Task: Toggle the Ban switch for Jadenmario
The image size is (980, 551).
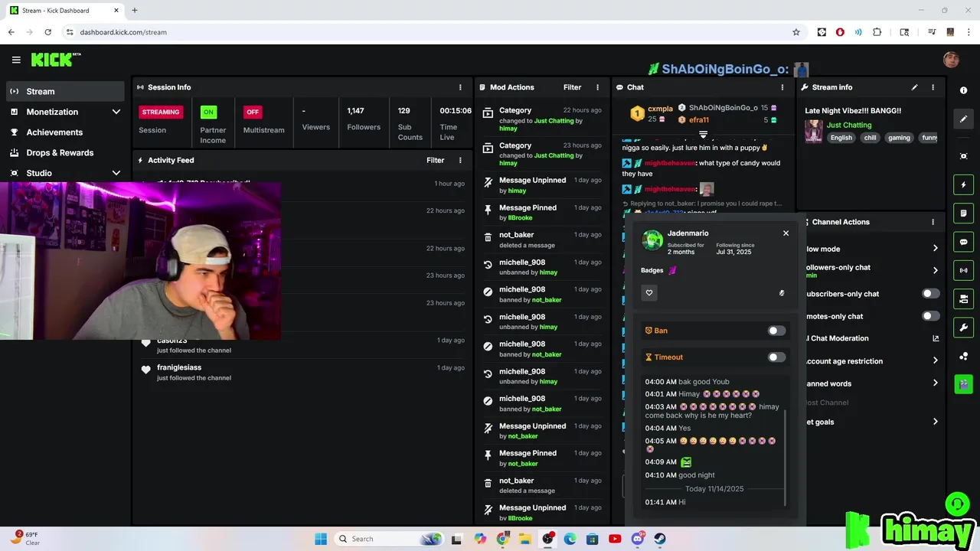Action: (776, 331)
